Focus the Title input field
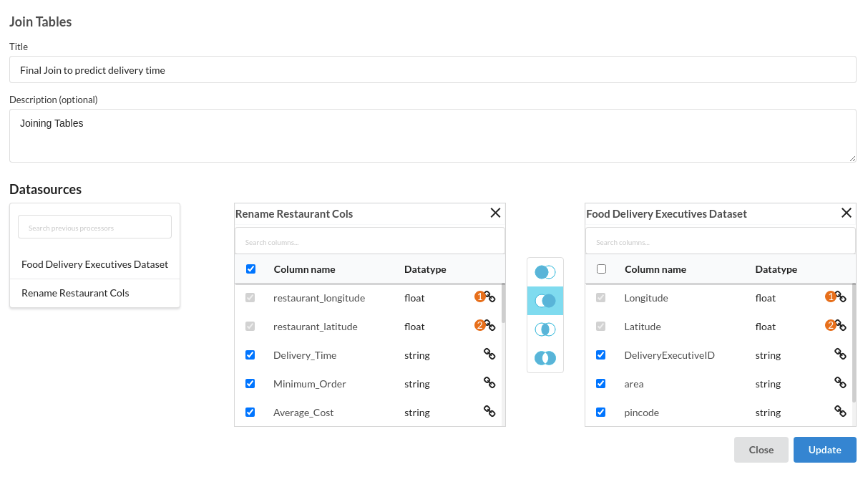The image size is (868, 487). (x=433, y=69)
